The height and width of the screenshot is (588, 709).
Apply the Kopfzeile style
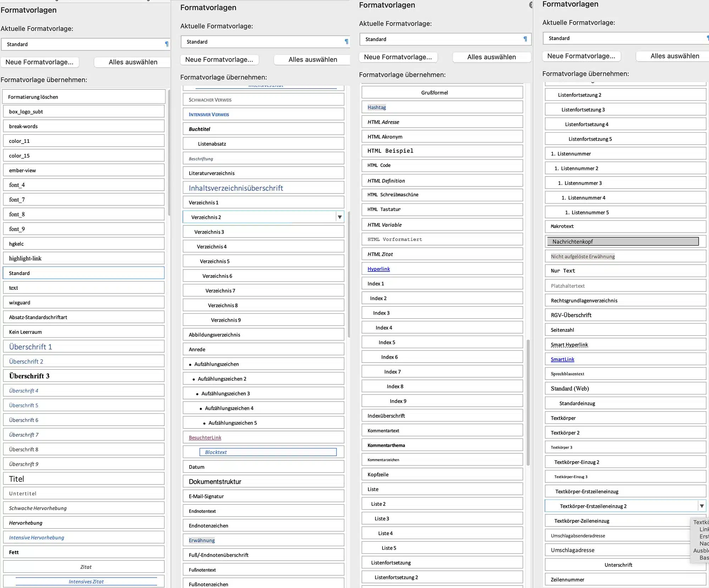442,474
